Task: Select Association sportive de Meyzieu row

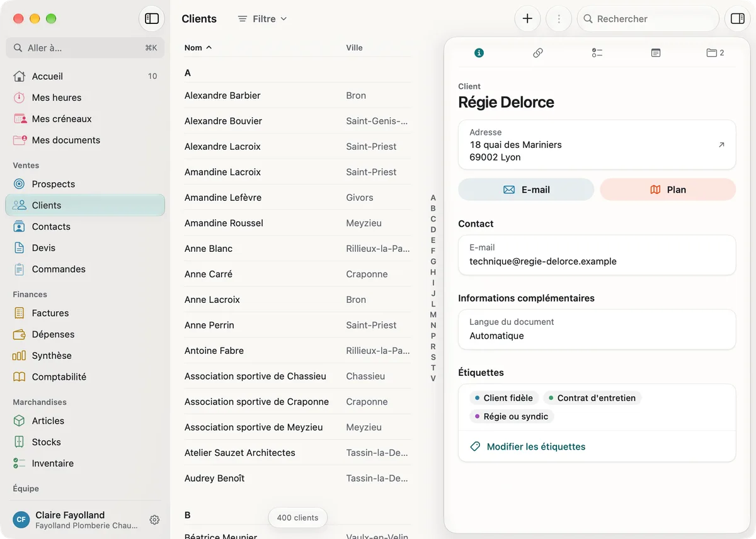Action: pyautogui.click(x=297, y=427)
